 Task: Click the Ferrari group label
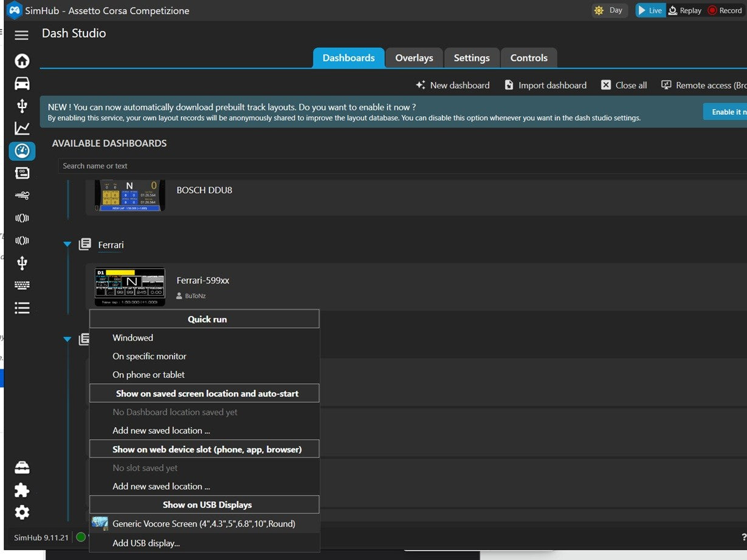click(111, 245)
